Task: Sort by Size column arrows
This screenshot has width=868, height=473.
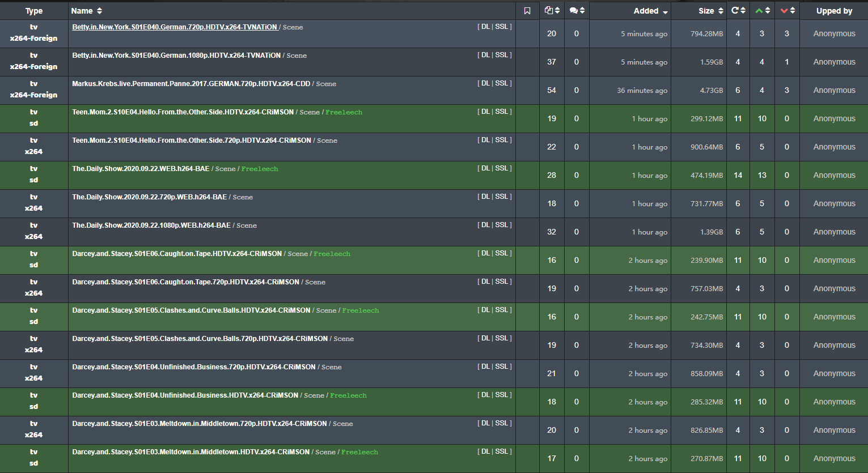Action: click(721, 11)
